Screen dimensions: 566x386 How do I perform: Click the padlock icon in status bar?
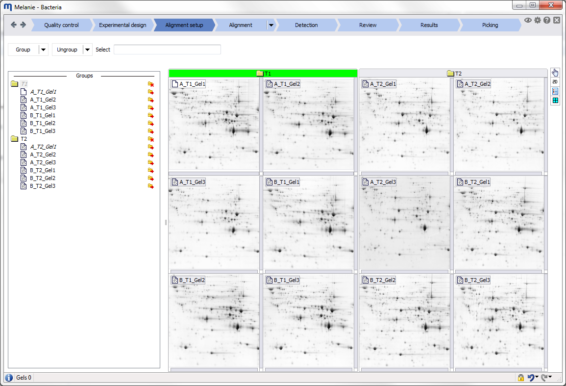(521, 378)
